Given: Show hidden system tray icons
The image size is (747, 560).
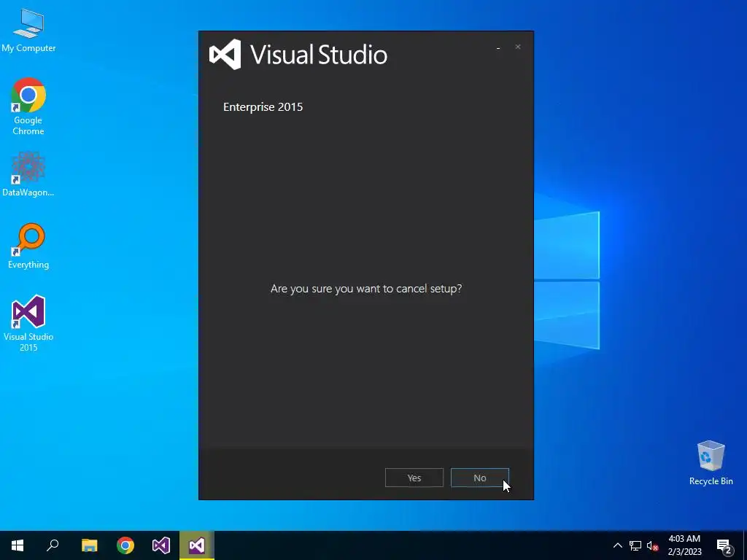Looking at the screenshot, I should click(617, 545).
